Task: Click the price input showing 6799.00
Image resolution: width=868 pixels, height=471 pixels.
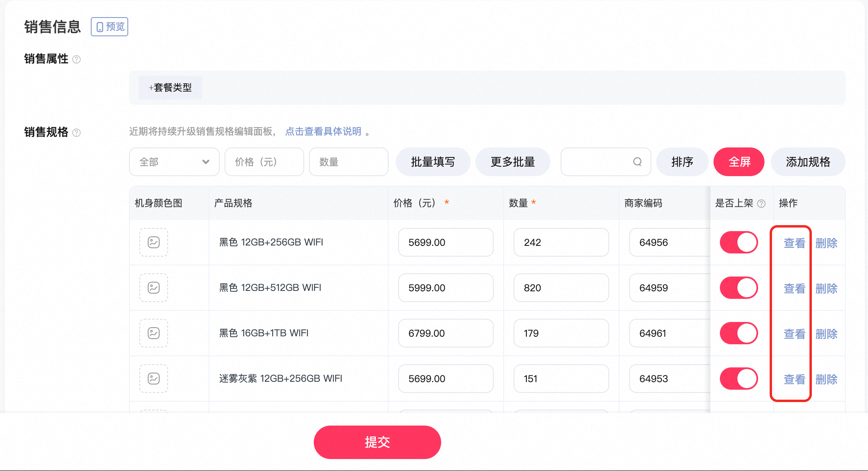Action: point(446,333)
